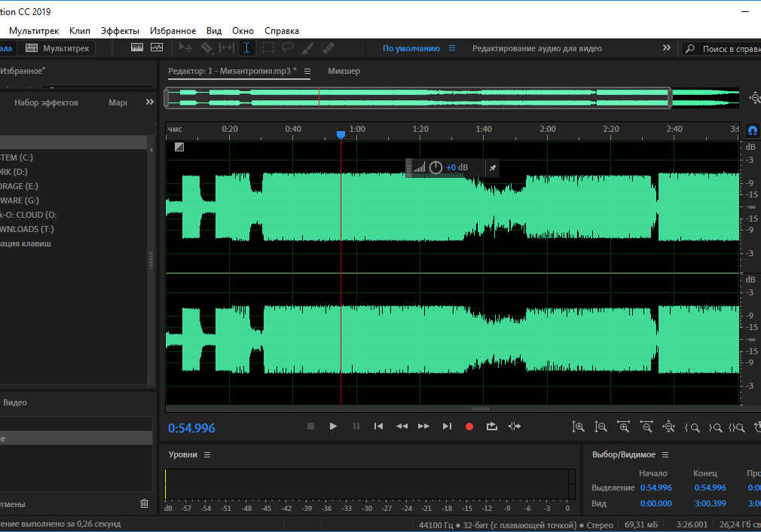Open the Эффекты menu

coord(120,31)
